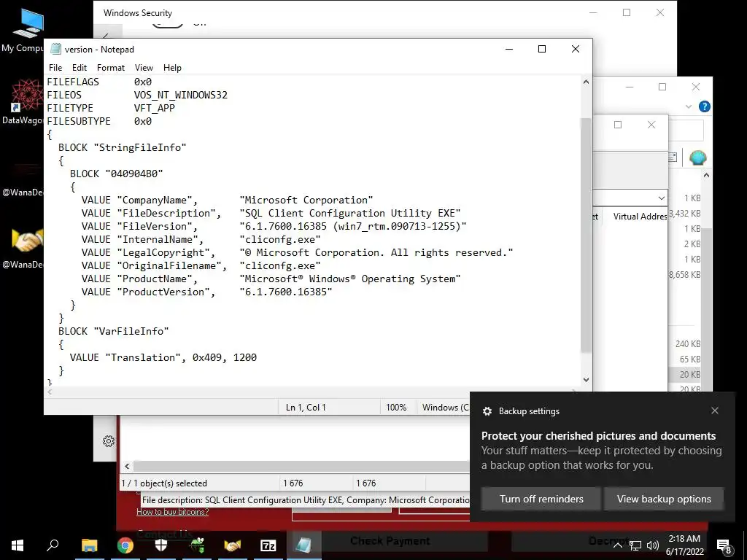Click Turn off reminders button
Viewport: 747px width, 560px height.
[541, 499]
